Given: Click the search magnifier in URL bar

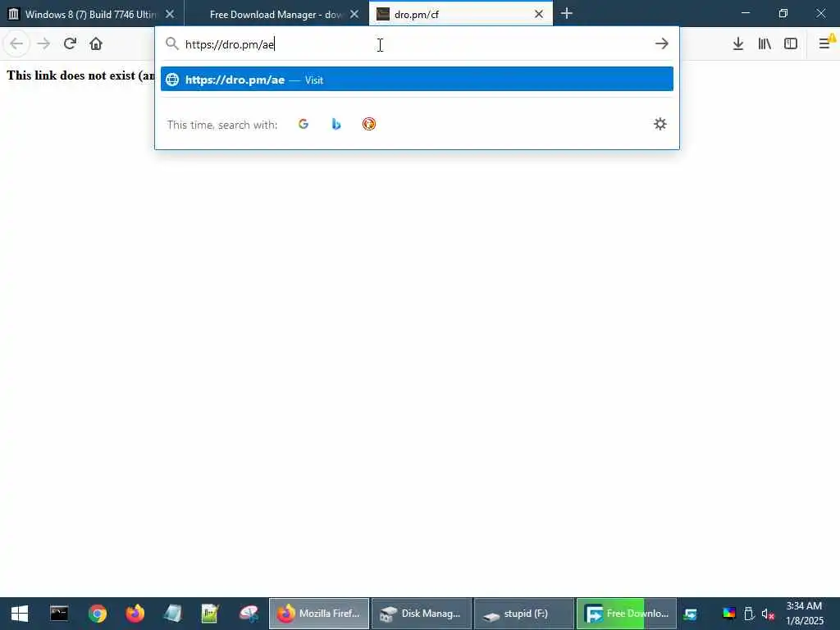Looking at the screenshot, I should coord(172,43).
